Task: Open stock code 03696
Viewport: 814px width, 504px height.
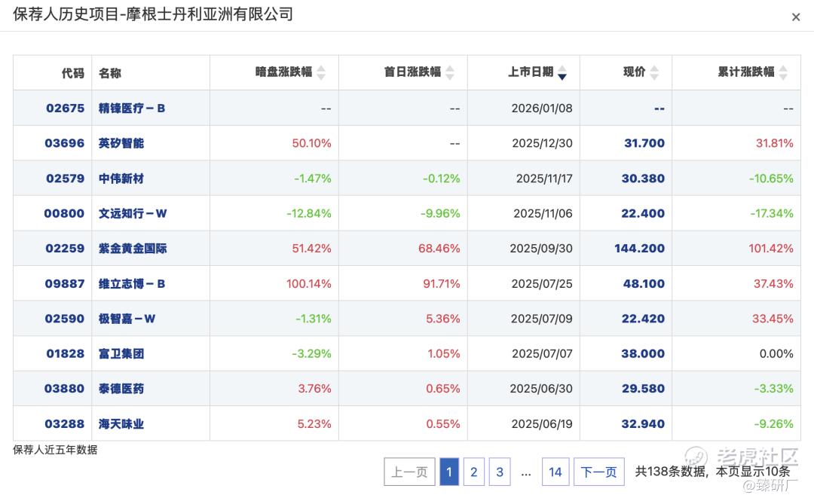Action: click(64, 143)
